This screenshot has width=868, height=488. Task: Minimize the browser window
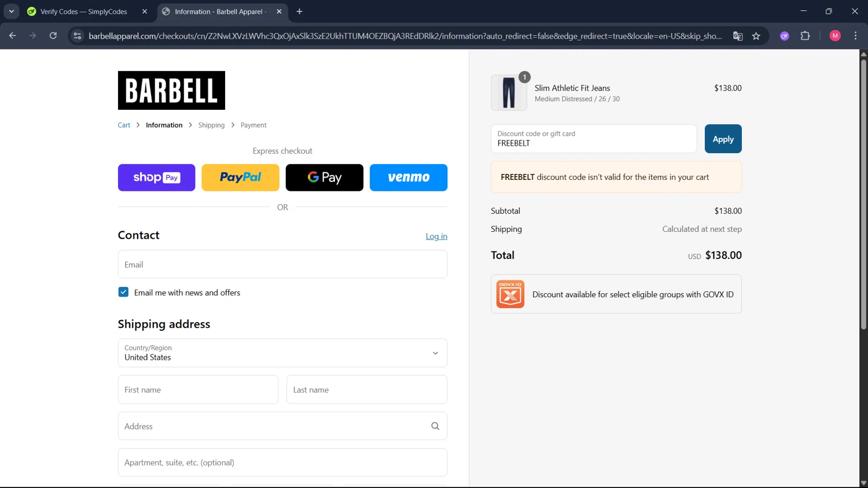803,11
